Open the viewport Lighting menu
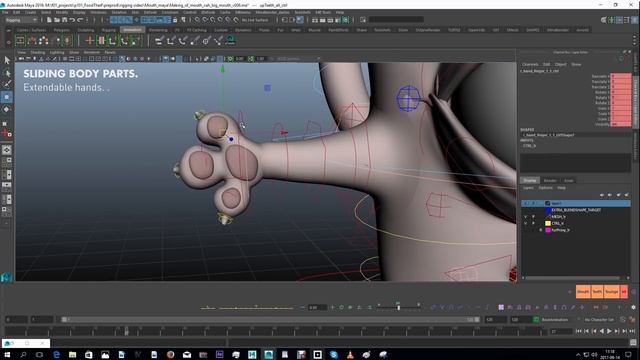This screenshot has height=360, width=640. pos(57,52)
